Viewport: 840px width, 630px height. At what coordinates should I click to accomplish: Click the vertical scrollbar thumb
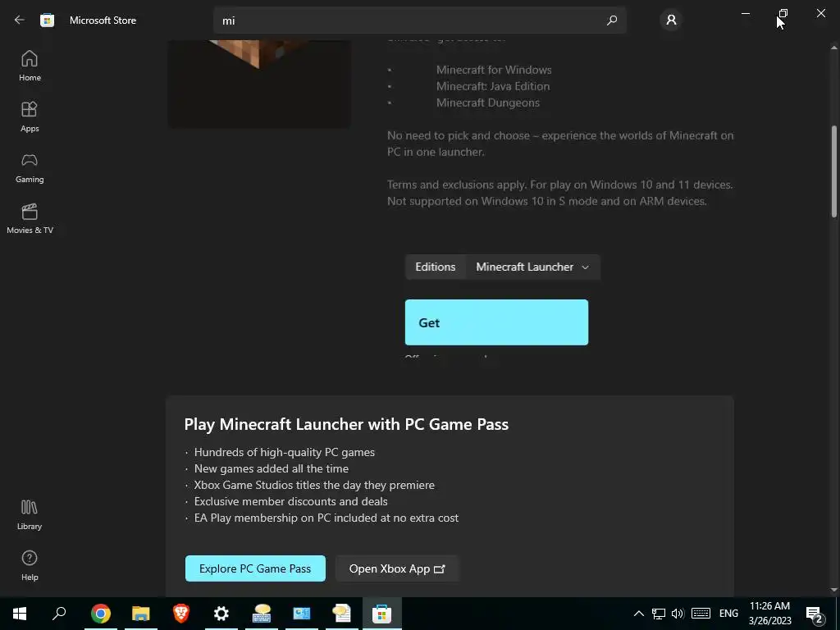(834, 171)
